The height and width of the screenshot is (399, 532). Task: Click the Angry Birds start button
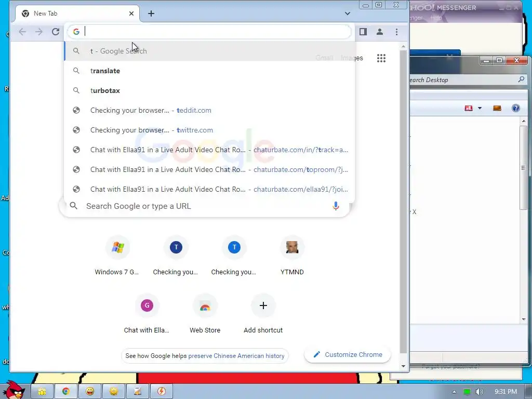[x=13, y=390]
